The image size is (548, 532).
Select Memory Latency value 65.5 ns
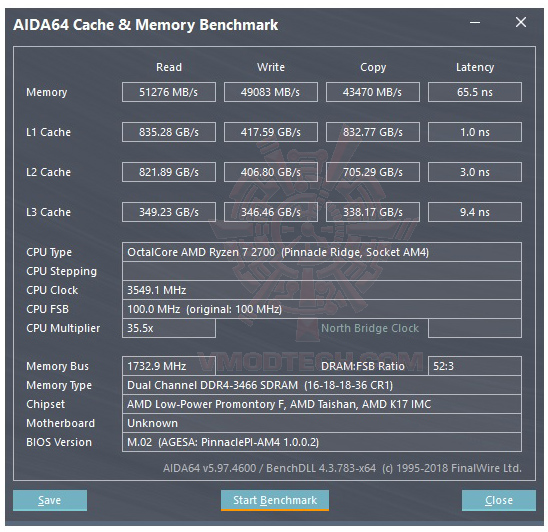pyautogui.click(x=475, y=92)
